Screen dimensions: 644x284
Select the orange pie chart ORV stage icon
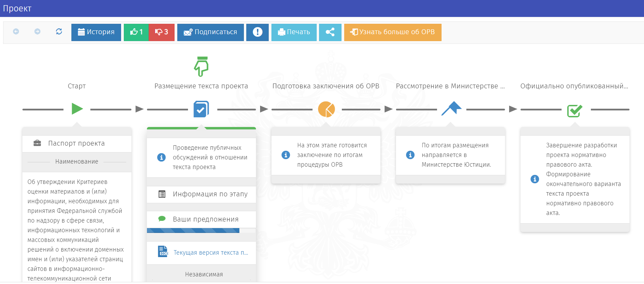[326, 109]
